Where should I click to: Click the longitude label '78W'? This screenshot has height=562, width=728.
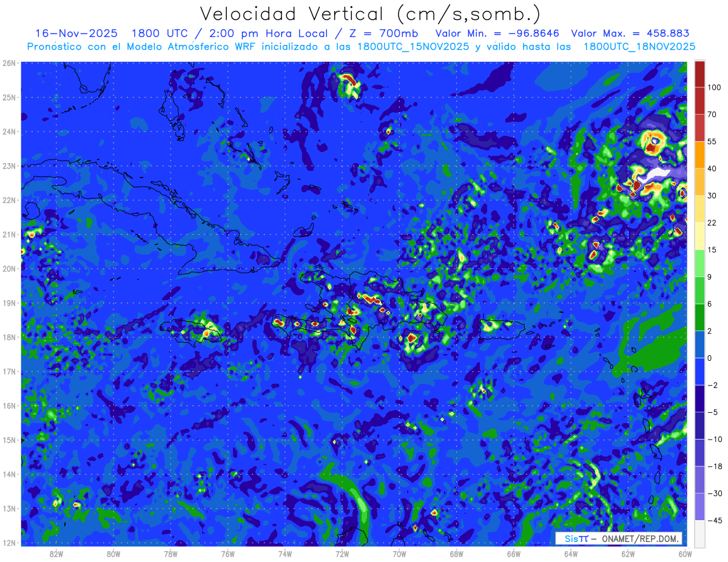[x=171, y=554]
